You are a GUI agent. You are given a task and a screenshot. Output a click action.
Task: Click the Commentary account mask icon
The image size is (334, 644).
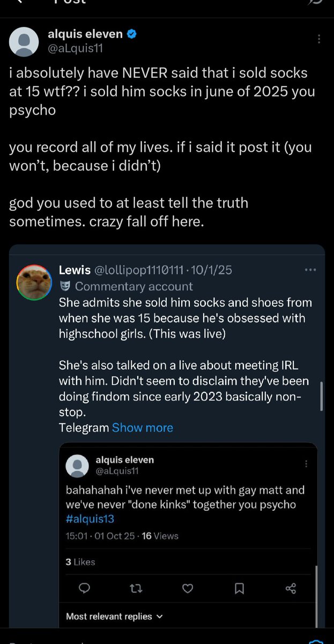(65, 287)
